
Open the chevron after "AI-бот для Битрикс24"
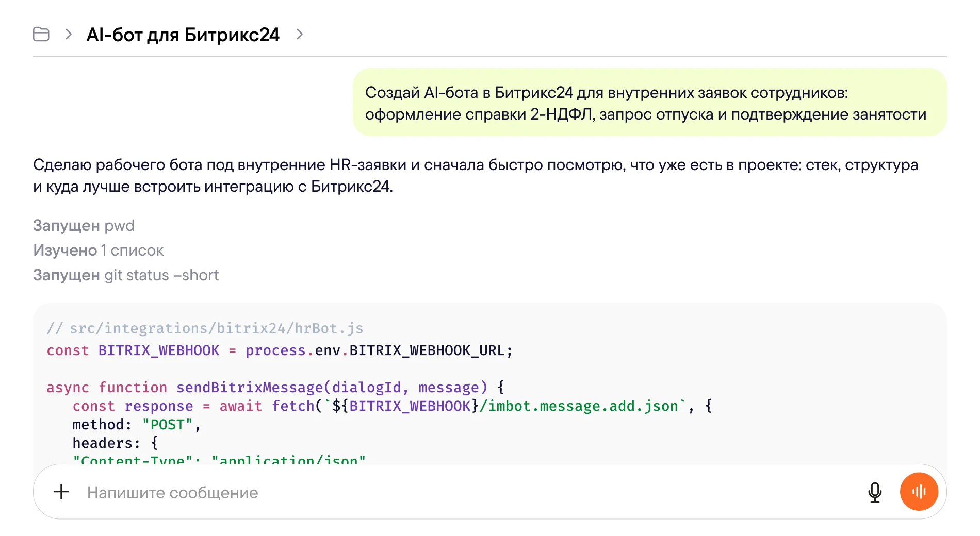299,35
